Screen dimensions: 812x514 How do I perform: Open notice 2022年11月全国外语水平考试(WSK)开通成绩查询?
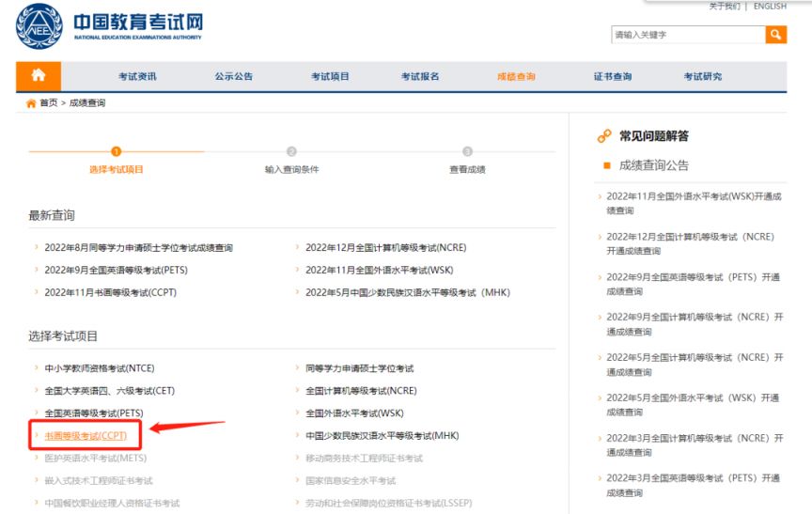point(694,203)
